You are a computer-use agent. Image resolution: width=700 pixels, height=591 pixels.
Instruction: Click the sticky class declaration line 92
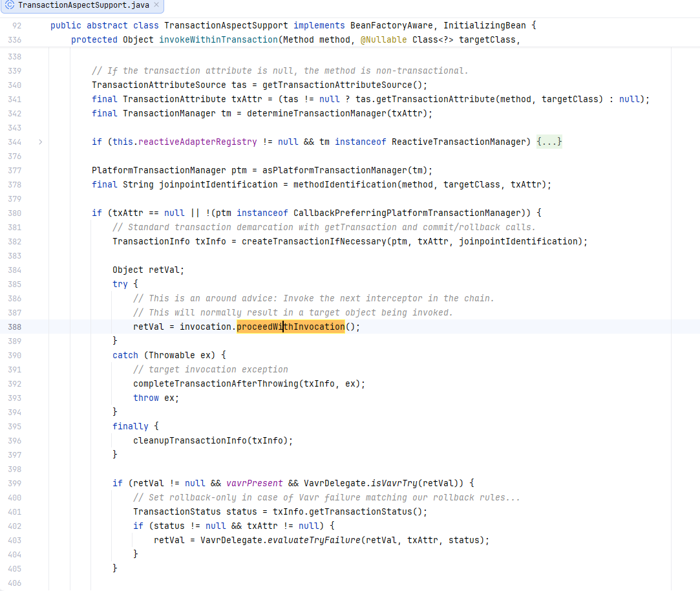click(293, 25)
